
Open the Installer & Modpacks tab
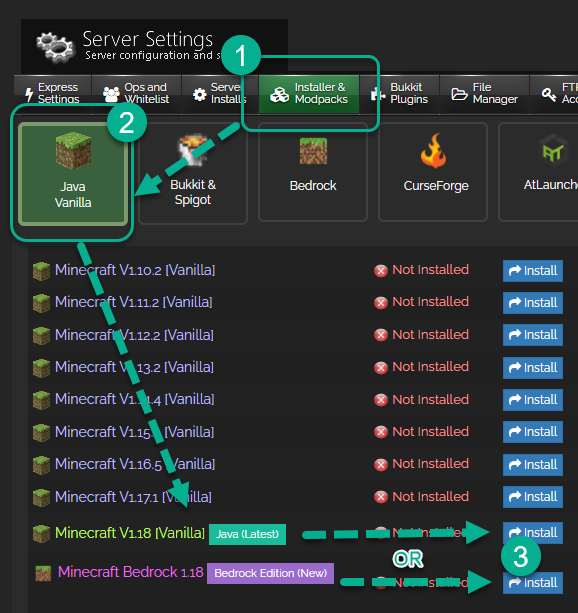tap(309, 94)
